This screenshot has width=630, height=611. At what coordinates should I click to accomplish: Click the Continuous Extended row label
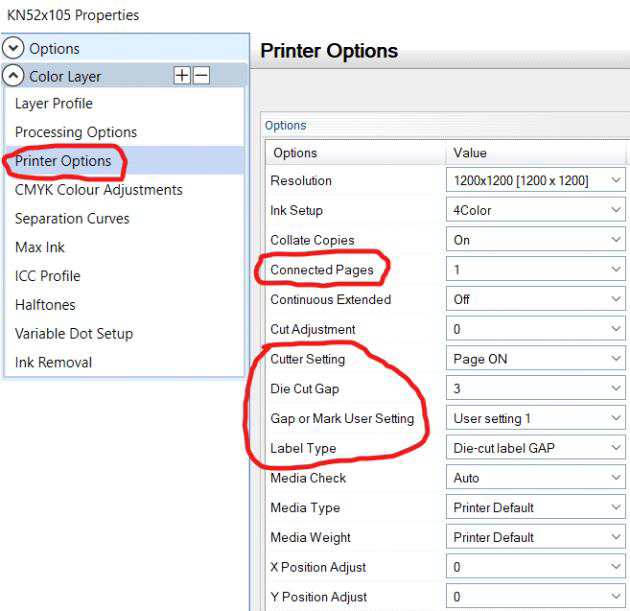(x=331, y=299)
